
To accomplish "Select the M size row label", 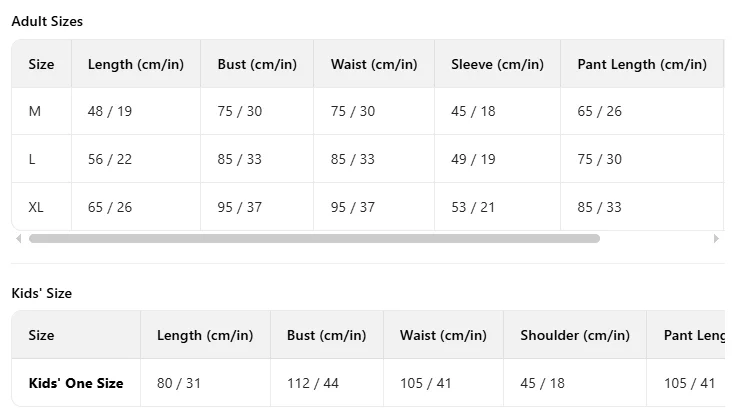I will pyautogui.click(x=35, y=111).
